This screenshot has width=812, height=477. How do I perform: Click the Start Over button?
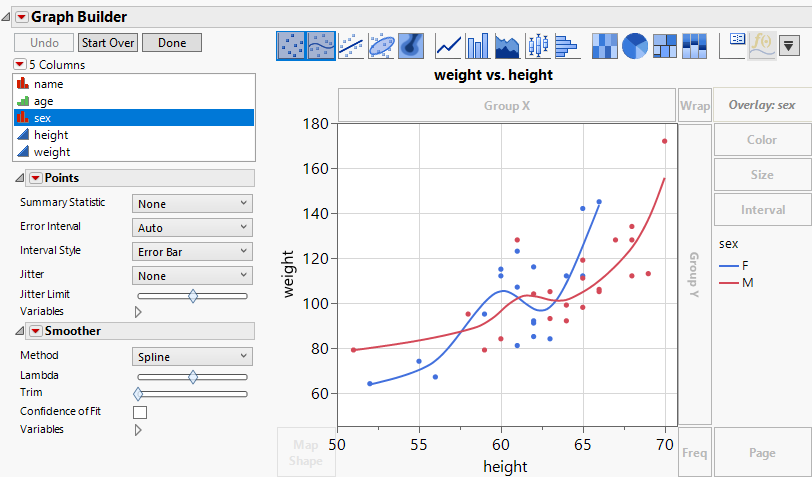tap(108, 43)
